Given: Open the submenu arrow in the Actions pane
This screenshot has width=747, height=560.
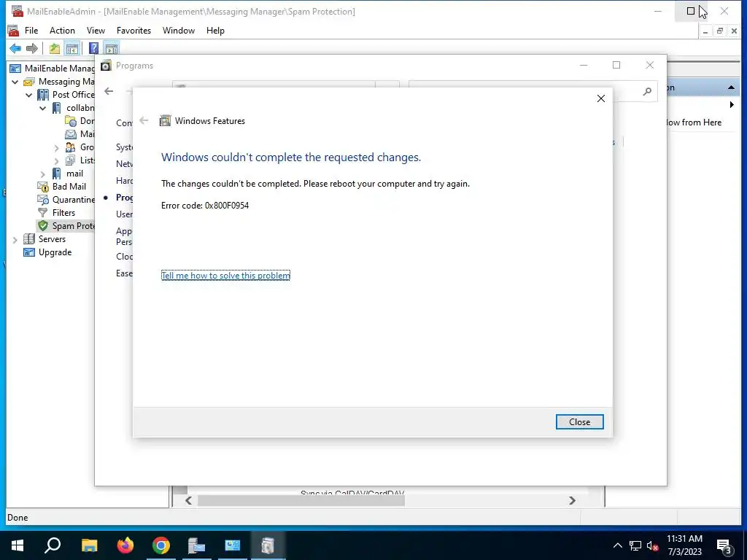Looking at the screenshot, I should pos(732,105).
